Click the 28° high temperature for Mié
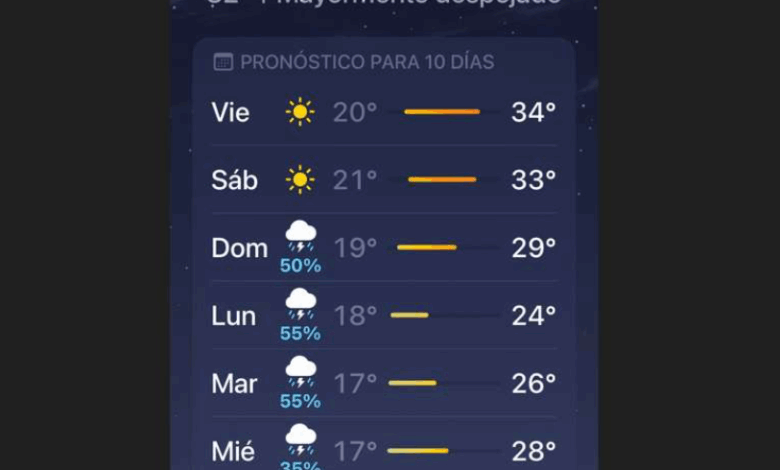The height and width of the screenshot is (470, 780). coord(533,451)
